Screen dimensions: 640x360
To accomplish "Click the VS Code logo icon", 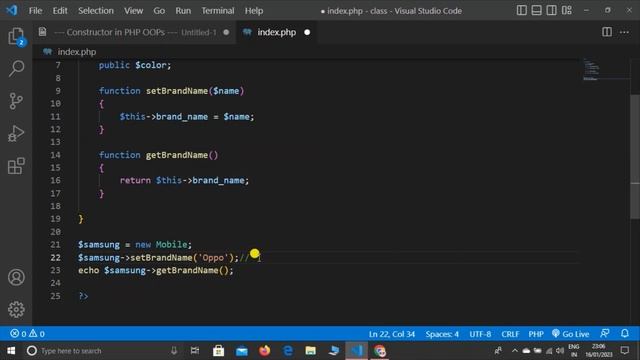I will pyautogui.click(x=11, y=10).
